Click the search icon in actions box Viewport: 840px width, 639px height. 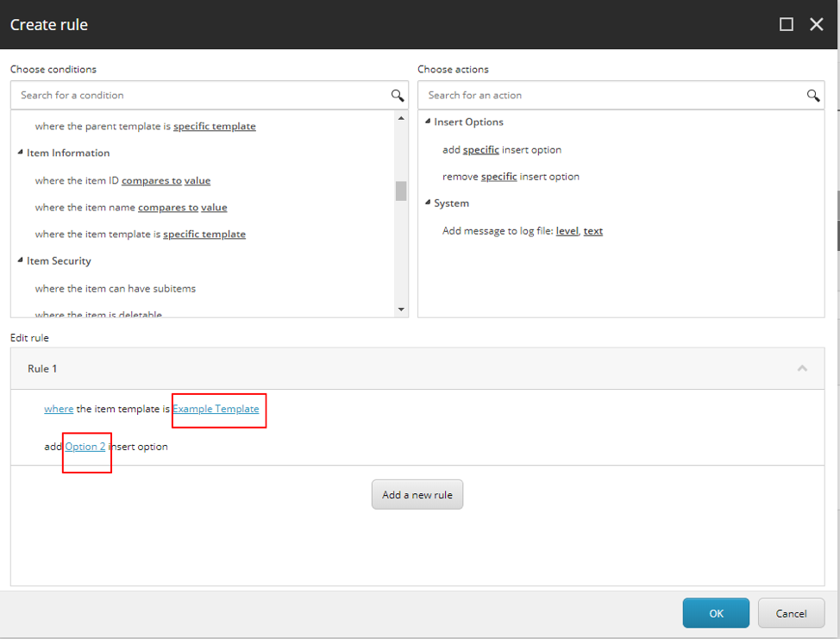click(x=812, y=96)
